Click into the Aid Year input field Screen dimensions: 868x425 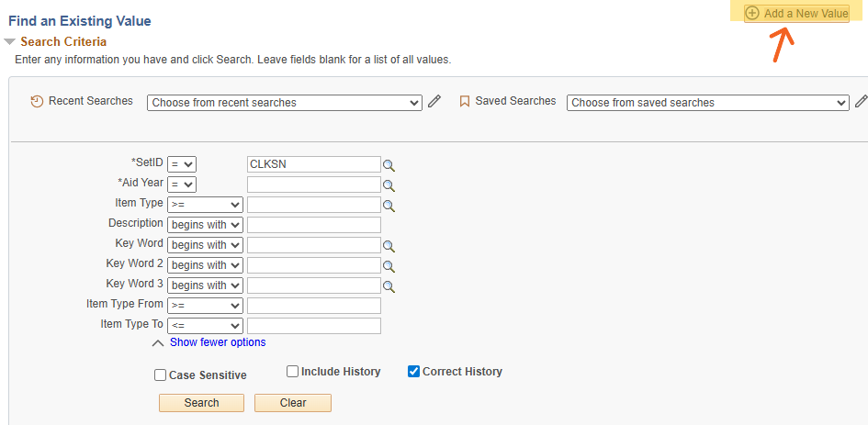pos(313,185)
